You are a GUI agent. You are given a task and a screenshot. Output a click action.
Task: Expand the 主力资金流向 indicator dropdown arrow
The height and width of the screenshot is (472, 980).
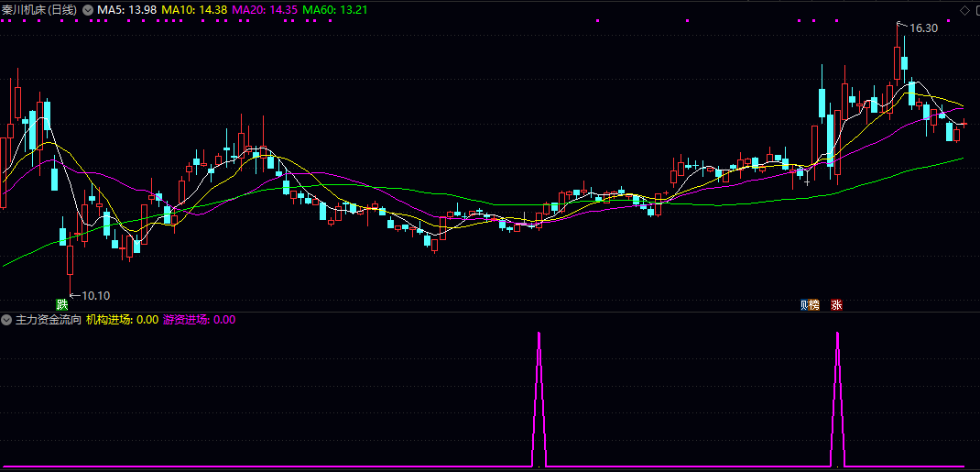(6, 320)
